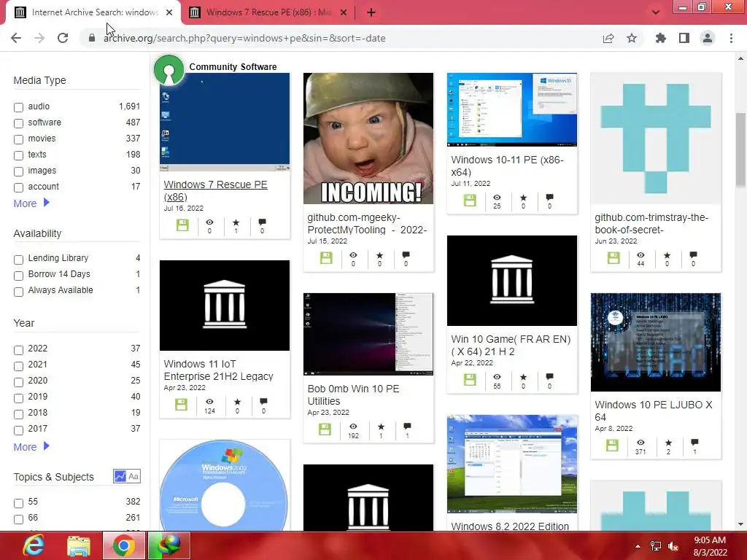Filter results by audio media type
This screenshot has width=747, height=560.
pyautogui.click(x=18, y=107)
